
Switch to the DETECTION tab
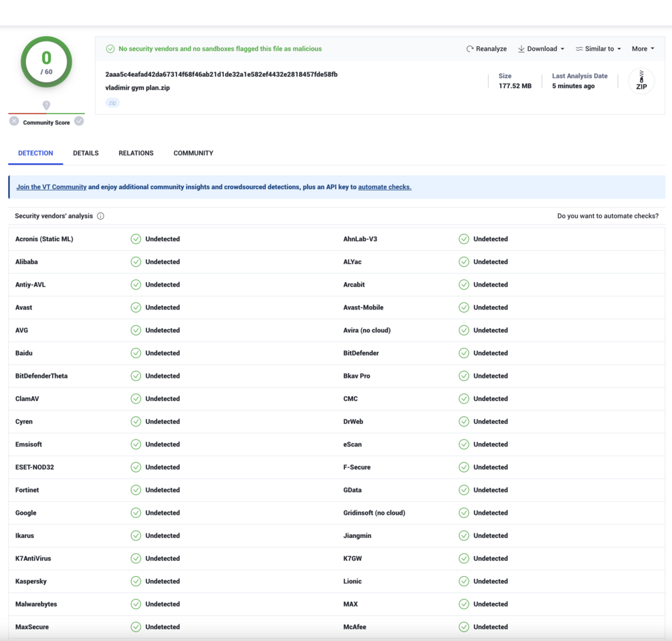[35, 153]
